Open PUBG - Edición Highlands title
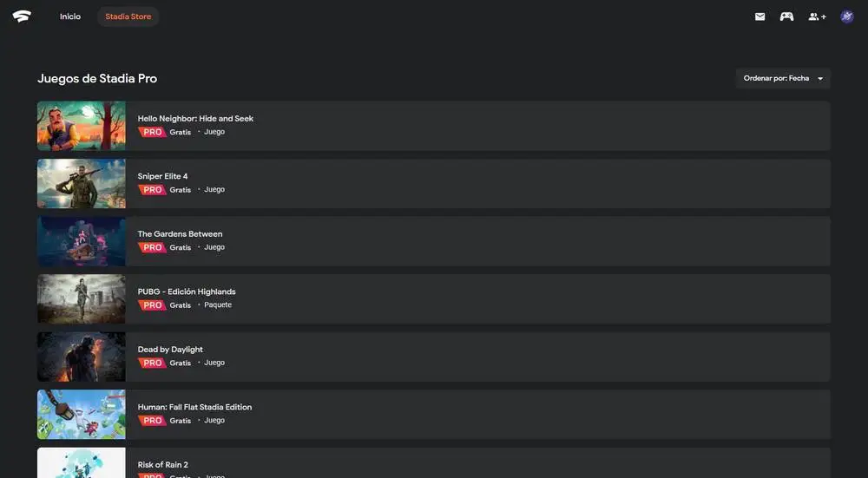The image size is (868, 478). coord(187,291)
